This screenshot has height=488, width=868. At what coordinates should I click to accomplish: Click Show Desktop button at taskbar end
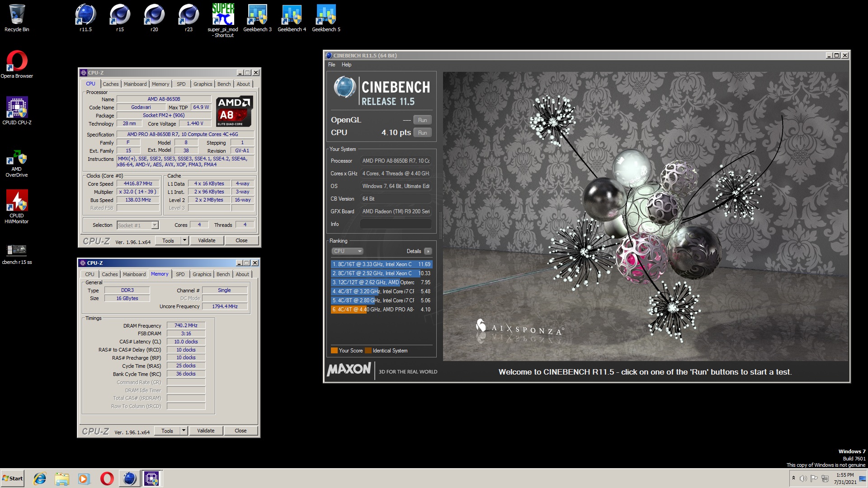pyautogui.click(x=863, y=479)
